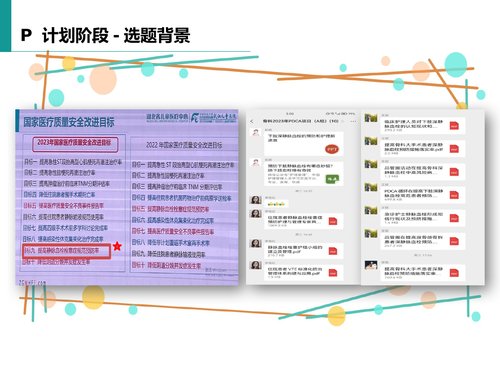Open the red PPT file icon in first message
Screen dimensions: 500x375
coord(332,149)
